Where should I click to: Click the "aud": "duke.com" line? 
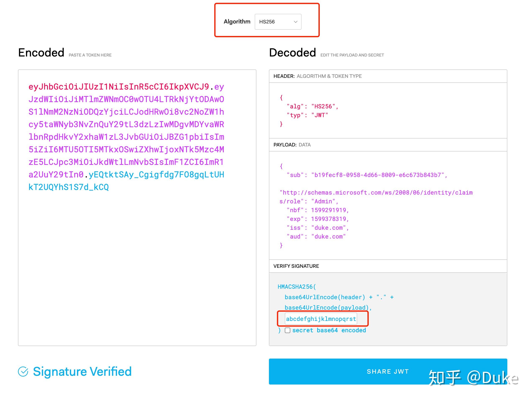pos(316,237)
